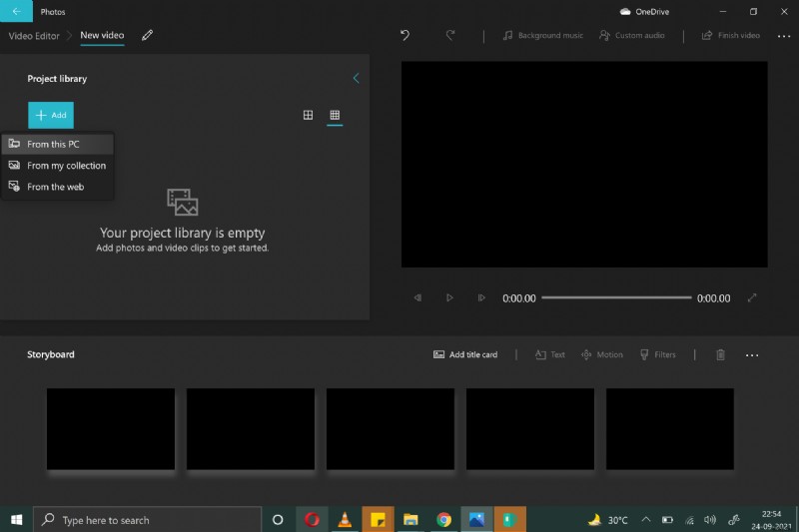Viewport: 799px width, 532px height.
Task: Open Cortana circle icon
Action: click(278, 520)
